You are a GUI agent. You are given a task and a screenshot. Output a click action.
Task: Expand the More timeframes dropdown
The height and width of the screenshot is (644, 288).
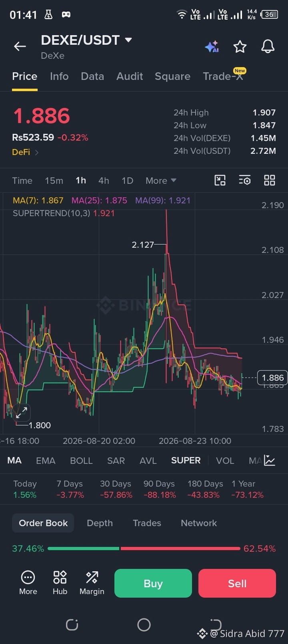(x=161, y=181)
